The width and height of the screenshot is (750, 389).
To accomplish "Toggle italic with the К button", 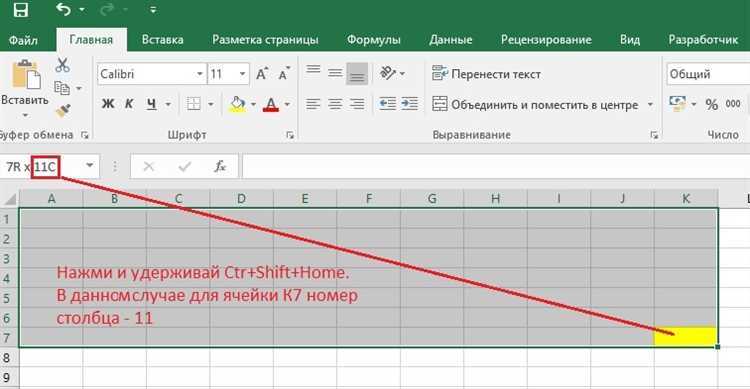I will click(129, 104).
